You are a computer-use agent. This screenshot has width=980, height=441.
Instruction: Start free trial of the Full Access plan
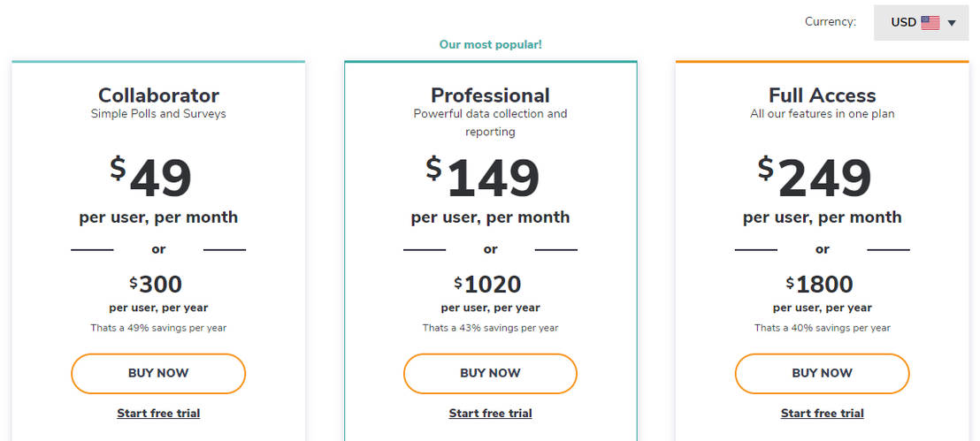822,413
